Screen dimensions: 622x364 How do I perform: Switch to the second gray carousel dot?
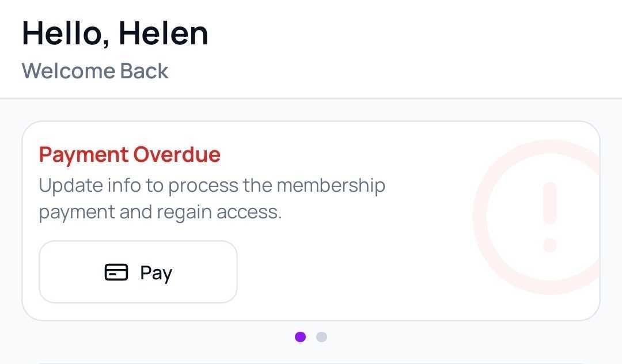[322, 337]
